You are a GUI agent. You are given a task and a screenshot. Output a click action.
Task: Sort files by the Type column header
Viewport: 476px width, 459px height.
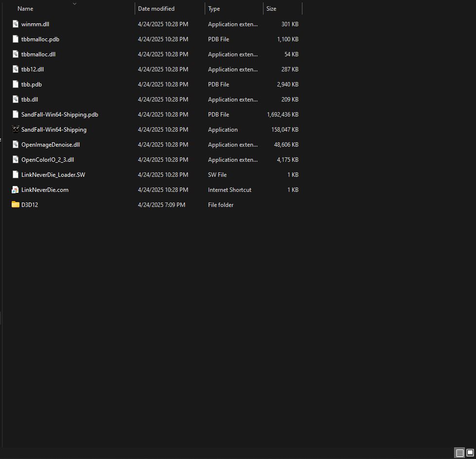click(x=214, y=8)
